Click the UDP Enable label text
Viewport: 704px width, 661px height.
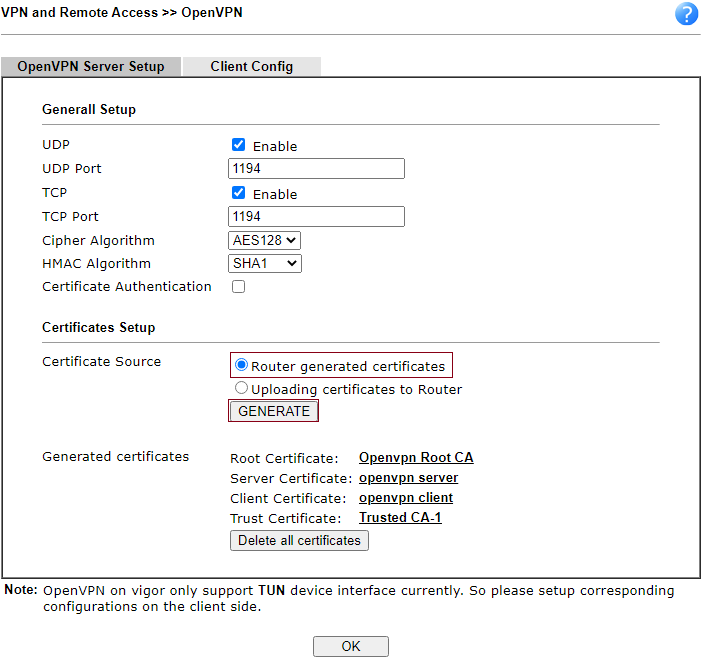tap(275, 146)
